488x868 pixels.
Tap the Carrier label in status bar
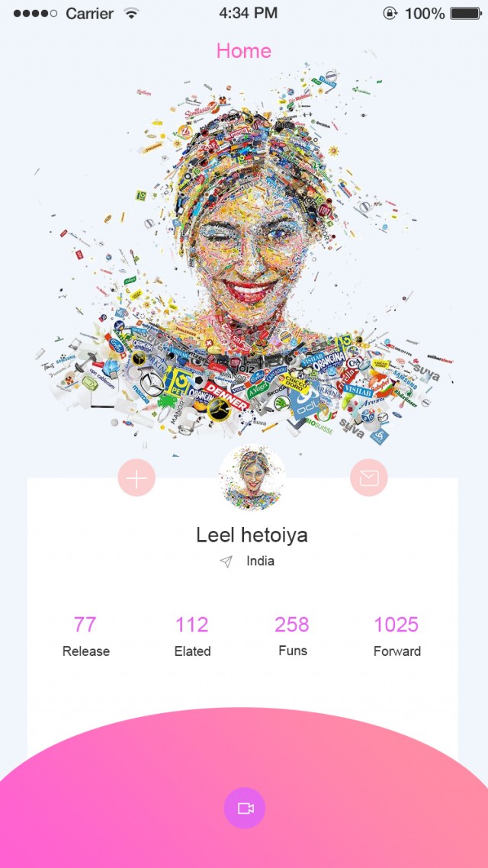pyautogui.click(x=91, y=14)
